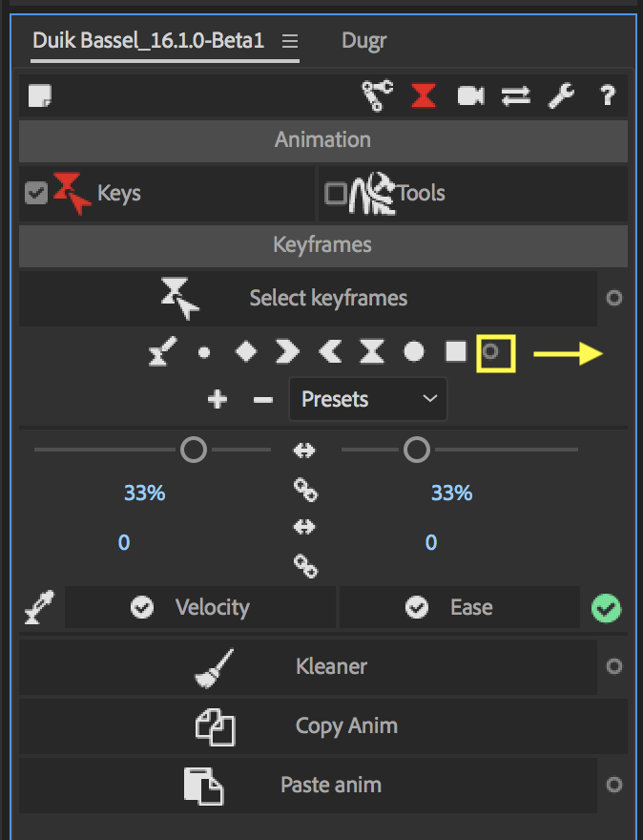Open Select keyframes options circle

pyautogui.click(x=614, y=298)
